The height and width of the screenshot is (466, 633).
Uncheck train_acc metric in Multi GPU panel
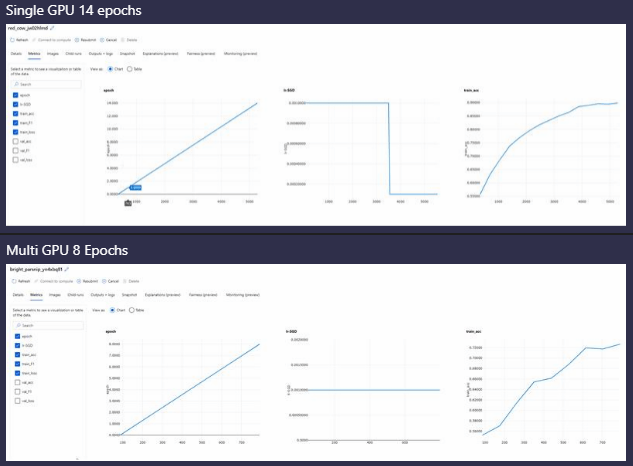point(17,355)
